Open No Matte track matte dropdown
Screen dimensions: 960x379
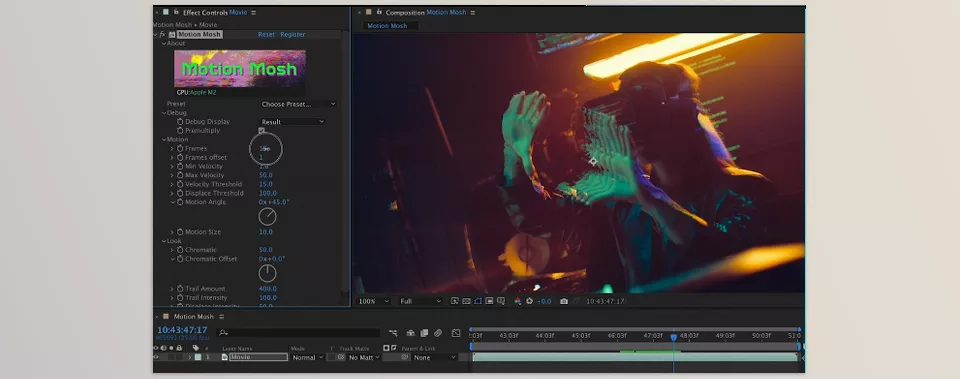click(364, 357)
